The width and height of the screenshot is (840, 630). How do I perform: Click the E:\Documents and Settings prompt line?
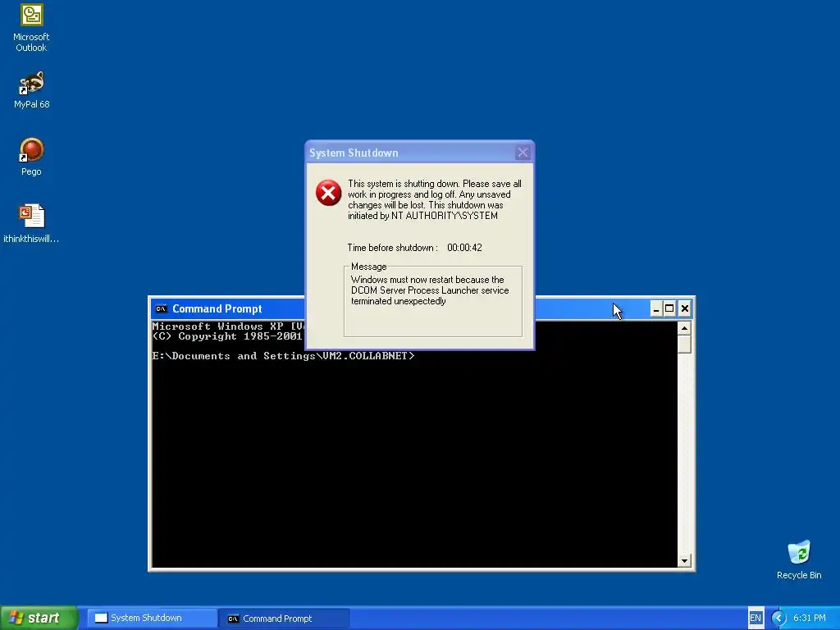pos(283,356)
